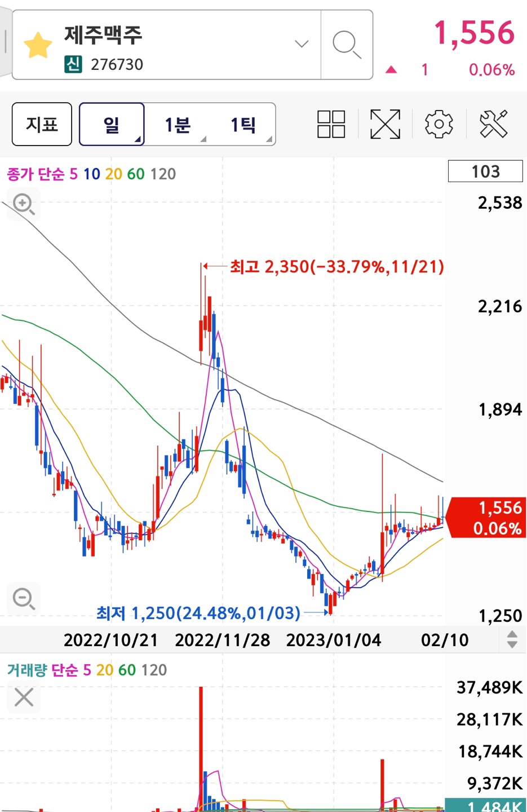Tap the 2023/01/04 date axis label
Image resolution: width=527 pixels, height=812 pixels.
coord(334,640)
